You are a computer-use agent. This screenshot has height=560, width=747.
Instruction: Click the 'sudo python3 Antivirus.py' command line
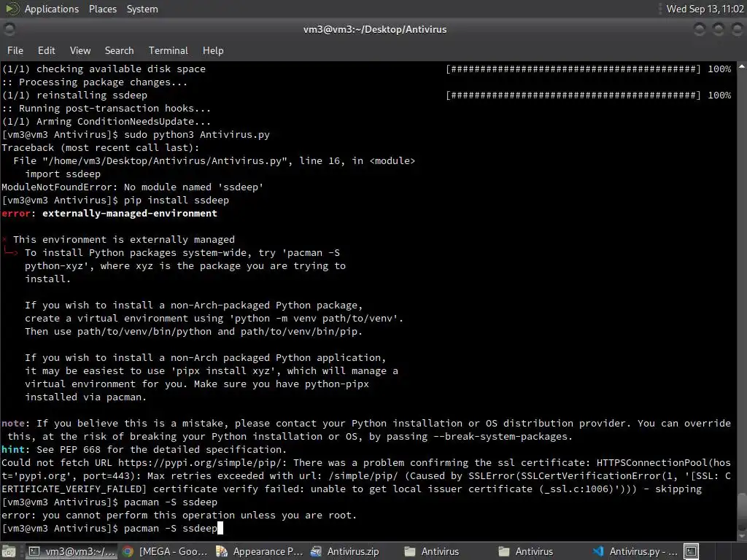point(135,135)
